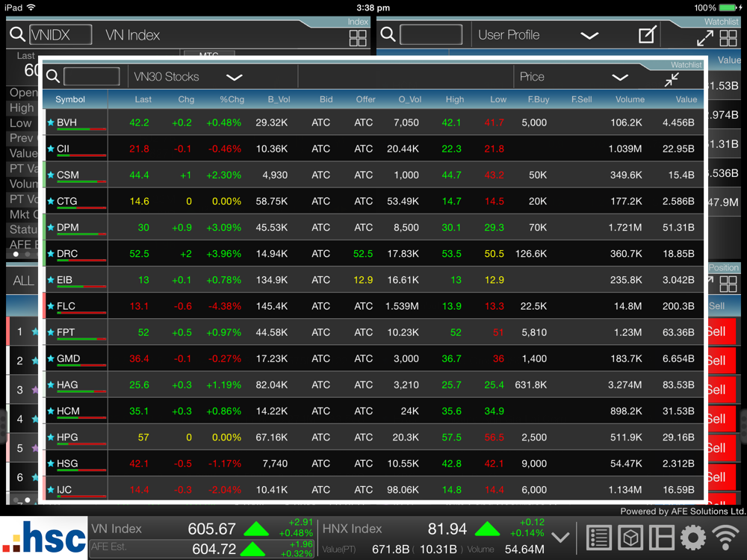Toggle the favorite star for CTG

51,201
